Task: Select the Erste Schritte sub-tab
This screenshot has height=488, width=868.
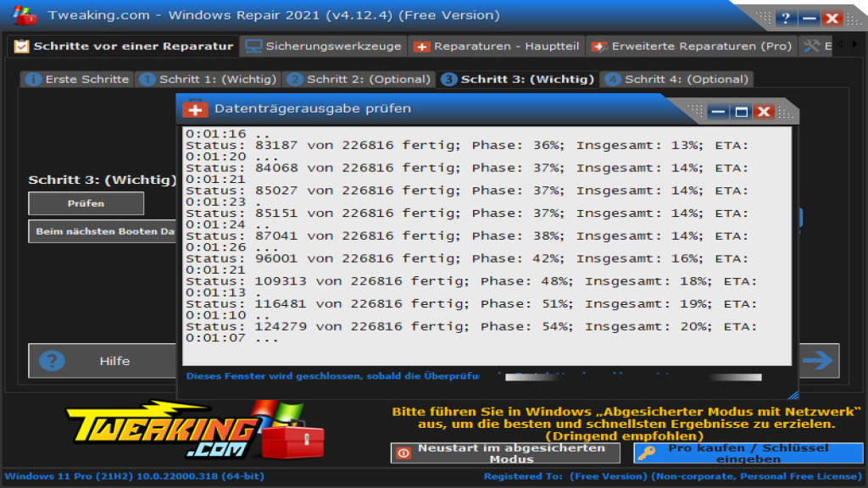Action: [x=77, y=79]
